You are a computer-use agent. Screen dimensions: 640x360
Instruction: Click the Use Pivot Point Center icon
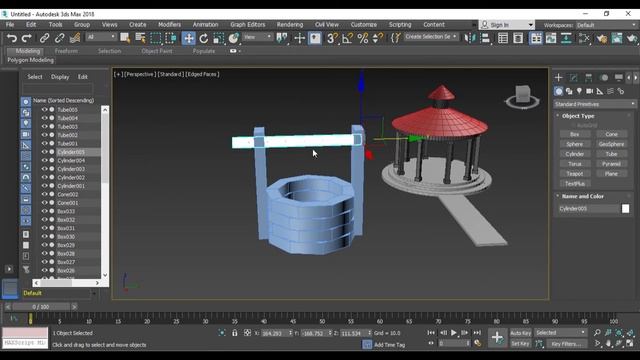click(x=282, y=38)
